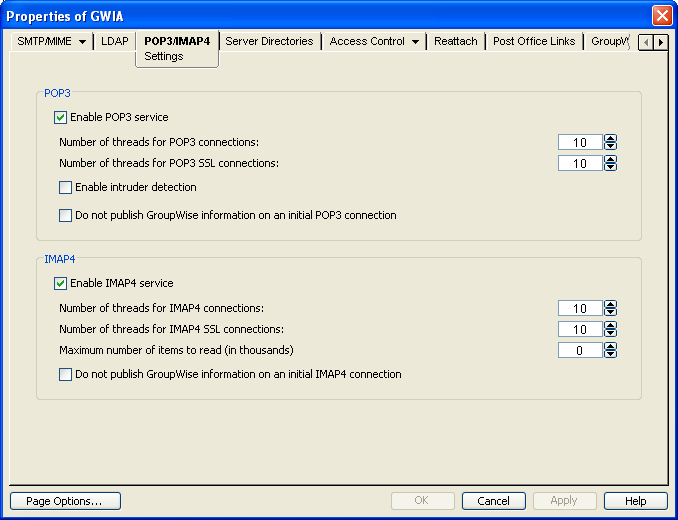
Task: Select the POP3/IMAP4 tab
Action: [x=177, y=41]
